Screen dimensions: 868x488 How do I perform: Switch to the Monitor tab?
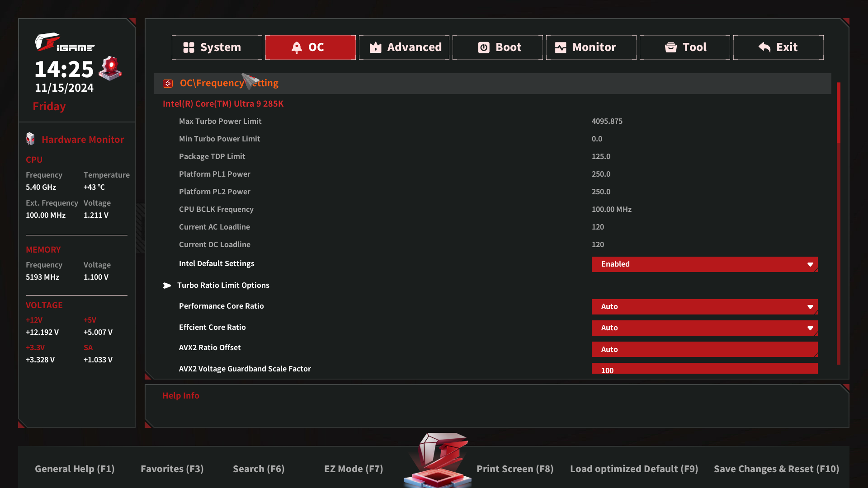pos(591,47)
